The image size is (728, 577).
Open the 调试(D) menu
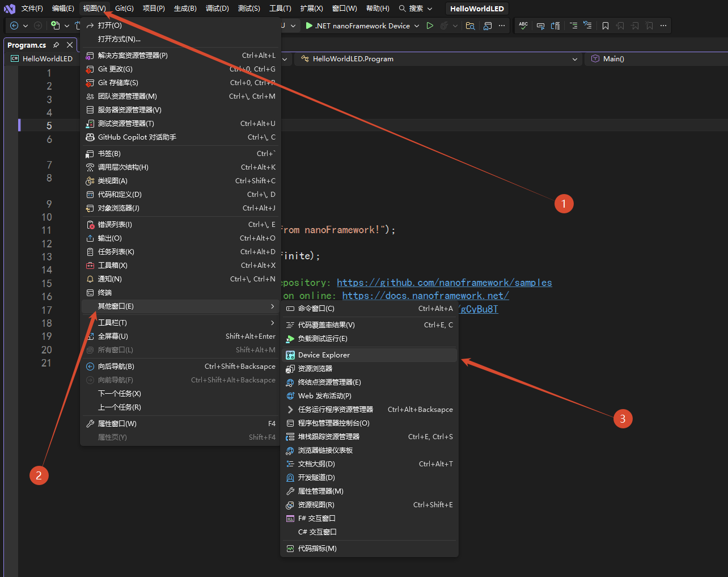[x=217, y=9]
